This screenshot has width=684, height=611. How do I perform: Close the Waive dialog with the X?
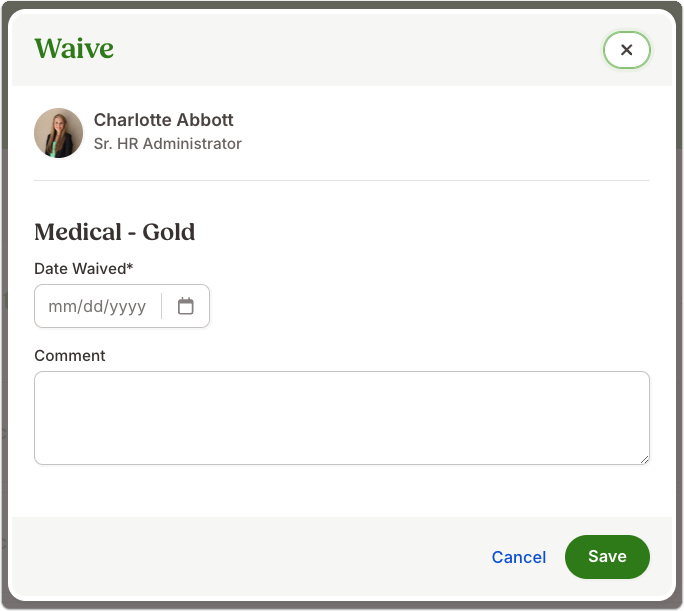626,50
